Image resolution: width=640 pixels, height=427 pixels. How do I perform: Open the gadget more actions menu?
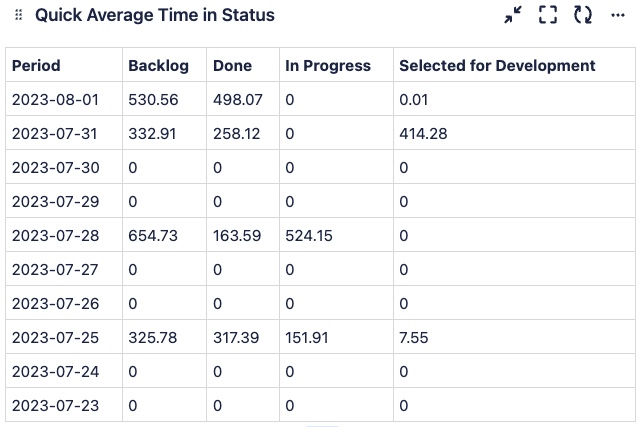point(617,15)
